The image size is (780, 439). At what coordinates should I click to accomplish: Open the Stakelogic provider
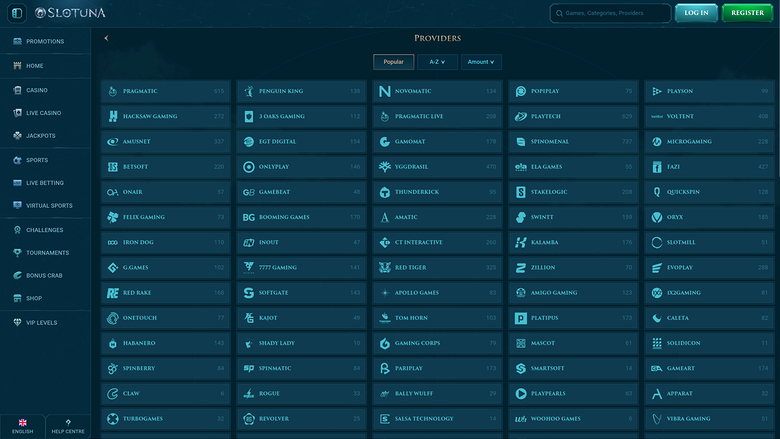click(574, 192)
